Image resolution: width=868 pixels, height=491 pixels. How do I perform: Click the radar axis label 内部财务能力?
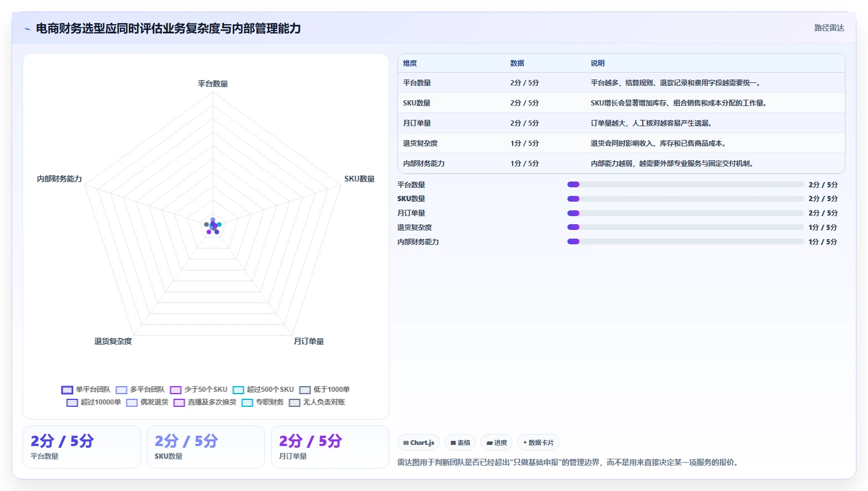[x=59, y=179]
